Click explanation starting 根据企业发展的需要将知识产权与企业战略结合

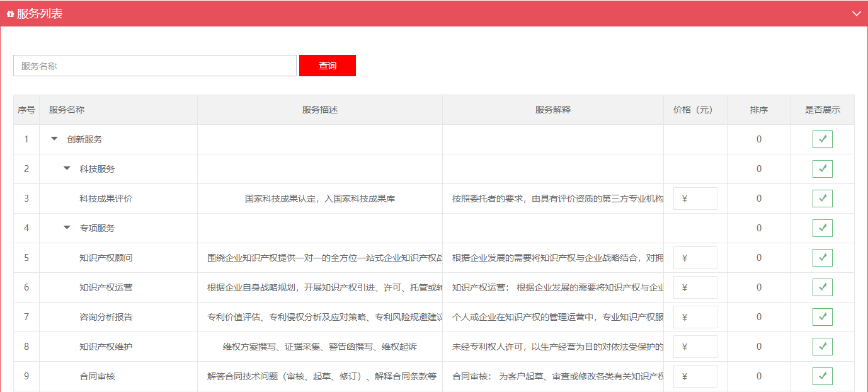pos(557,258)
